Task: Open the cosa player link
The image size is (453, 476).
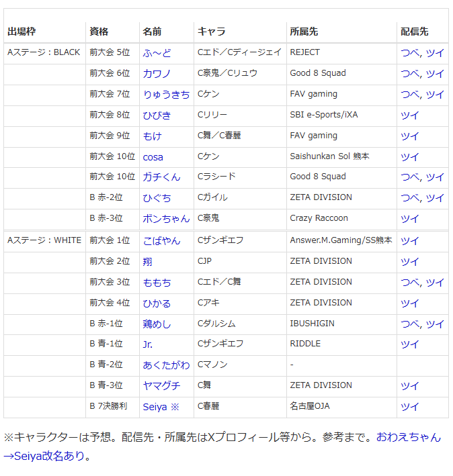Action: click(x=153, y=157)
